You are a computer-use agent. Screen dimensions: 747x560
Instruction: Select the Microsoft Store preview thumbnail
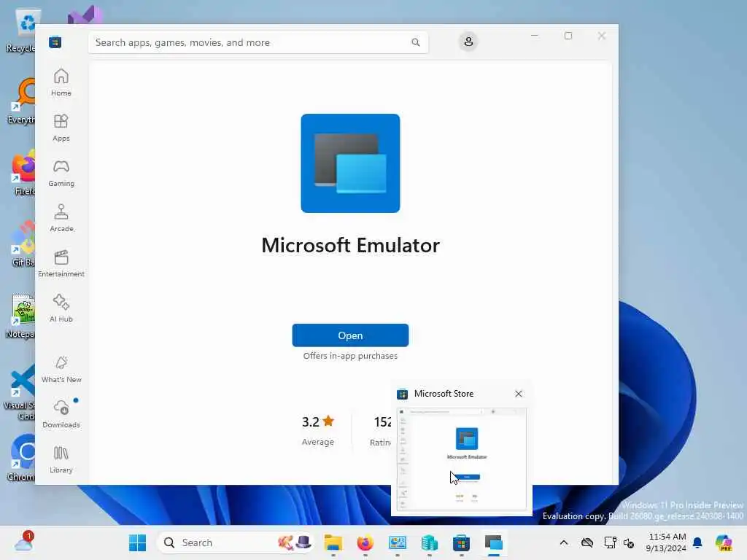pos(462,459)
